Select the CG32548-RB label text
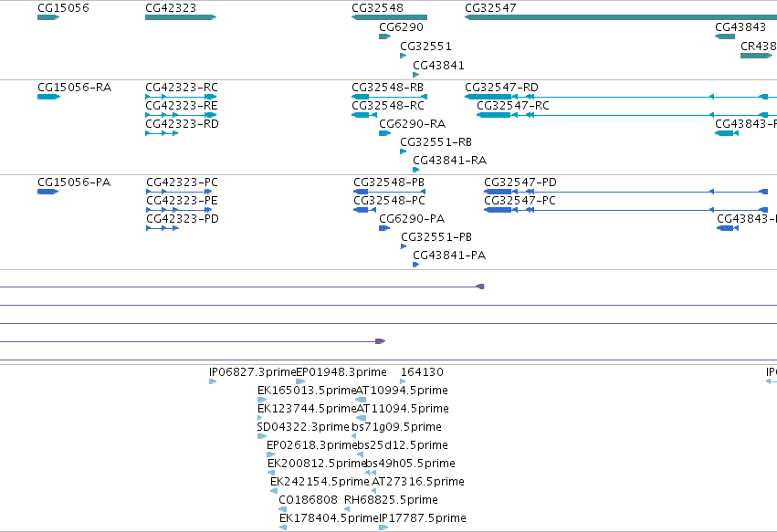The width and height of the screenshot is (777, 532). click(387, 88)
